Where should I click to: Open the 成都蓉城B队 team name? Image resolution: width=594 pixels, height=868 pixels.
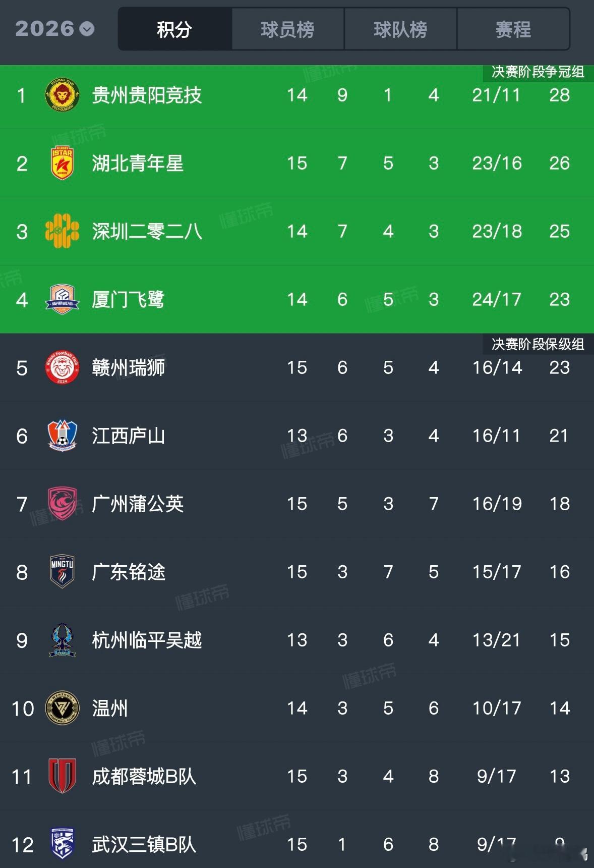(x=144, y=776)
